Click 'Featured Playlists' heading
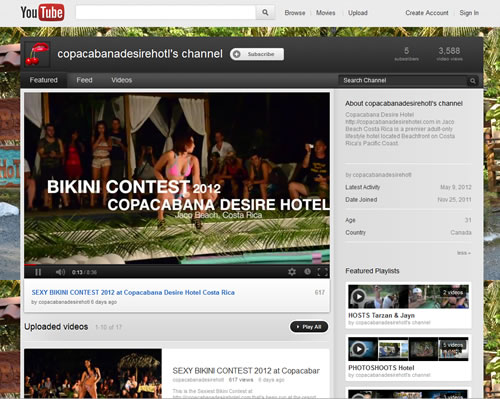This screenshot has width=500, height=399. [372, 271]
